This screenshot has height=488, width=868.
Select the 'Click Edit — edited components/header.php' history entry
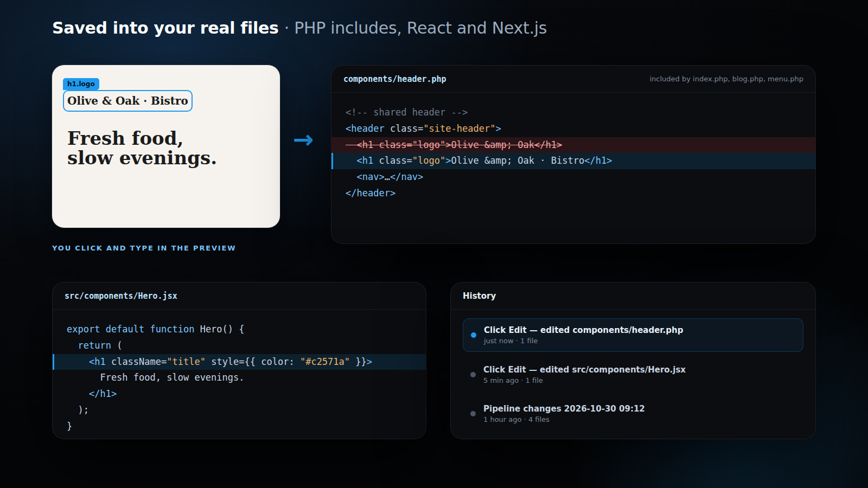pyautogui.click(x=633, y=335)
